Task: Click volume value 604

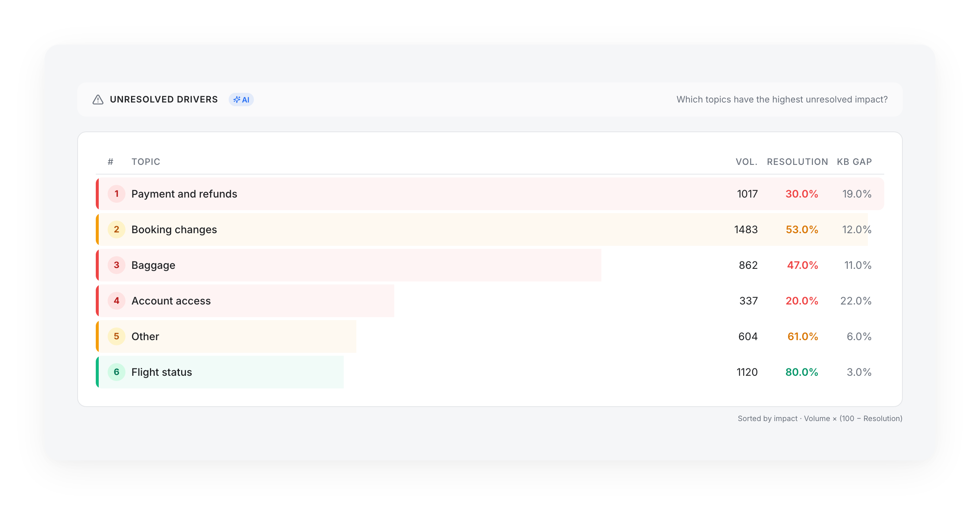Action: click(x=748, y=336)
